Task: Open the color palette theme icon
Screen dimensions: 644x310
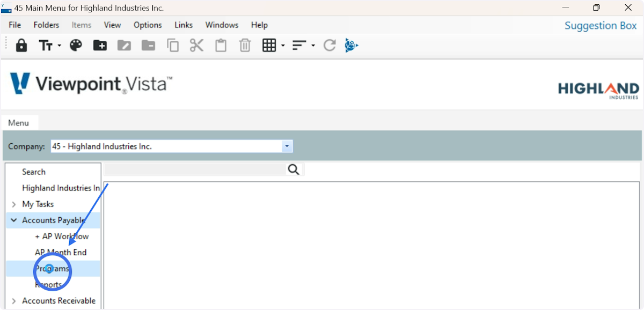Action: [76, 46]
